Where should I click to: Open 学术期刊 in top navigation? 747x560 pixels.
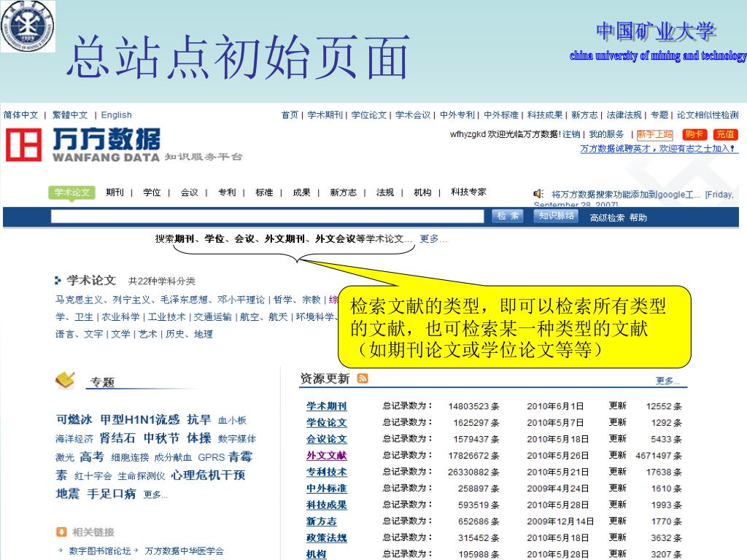pyautogui.click(x=325, y=114)
